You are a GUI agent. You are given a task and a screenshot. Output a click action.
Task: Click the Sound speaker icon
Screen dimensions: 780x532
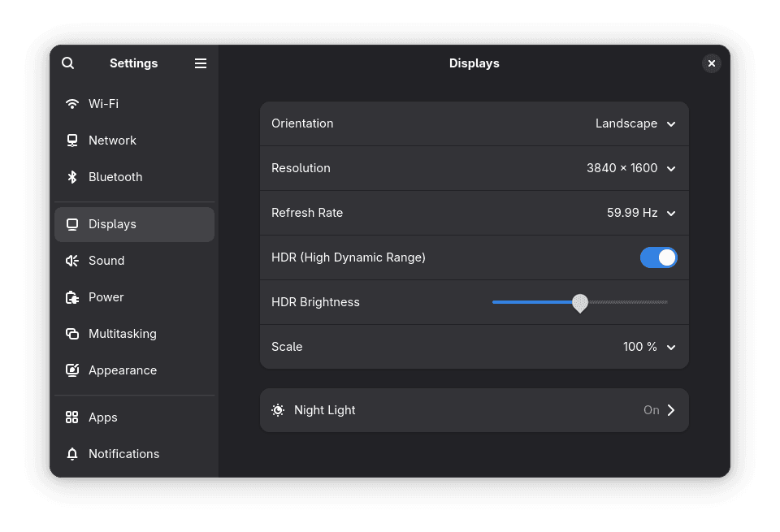click(72, 261)
